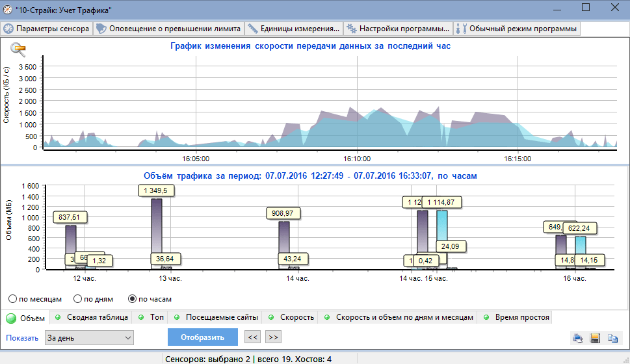Open Единицы измерения... units dialog
The width and height of the screenshot is (630, 364).
point(294,29)
